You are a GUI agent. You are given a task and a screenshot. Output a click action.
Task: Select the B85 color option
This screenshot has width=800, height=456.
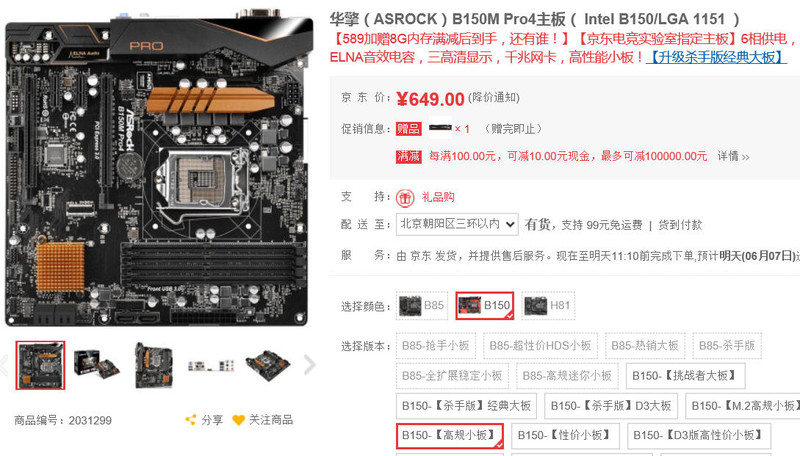(422, 306)
